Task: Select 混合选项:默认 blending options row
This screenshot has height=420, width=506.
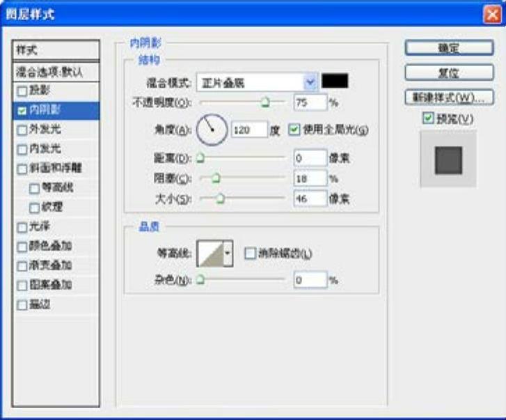Action: pyautogui.click(x=56, y=72)
